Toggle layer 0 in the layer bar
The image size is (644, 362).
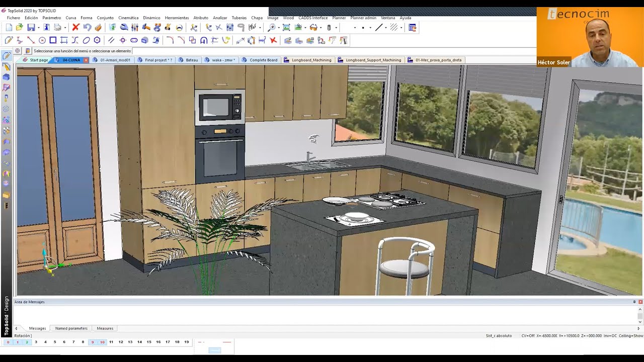click(x=8, y=342)
